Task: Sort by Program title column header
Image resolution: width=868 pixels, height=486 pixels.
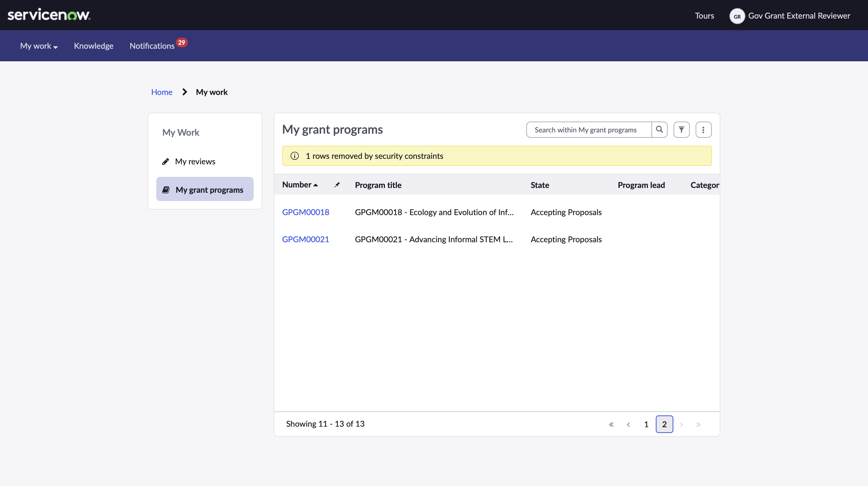Action: (378, 185)
